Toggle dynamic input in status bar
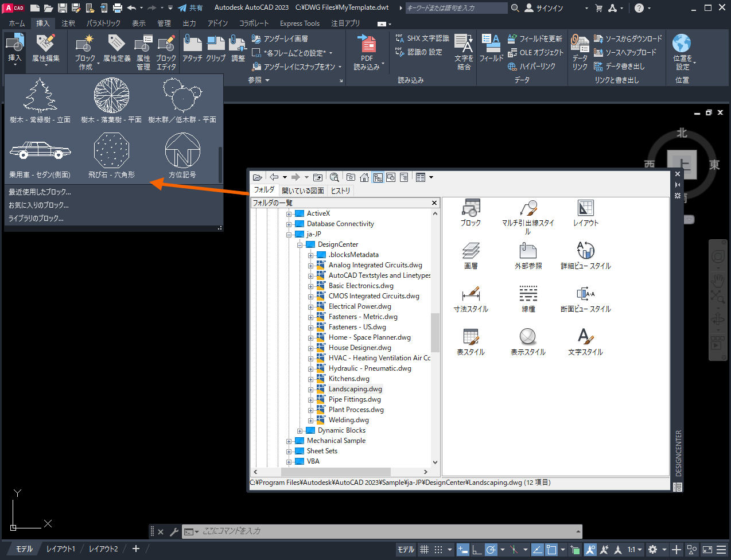The image size is (731, 560). pos(463,550)
